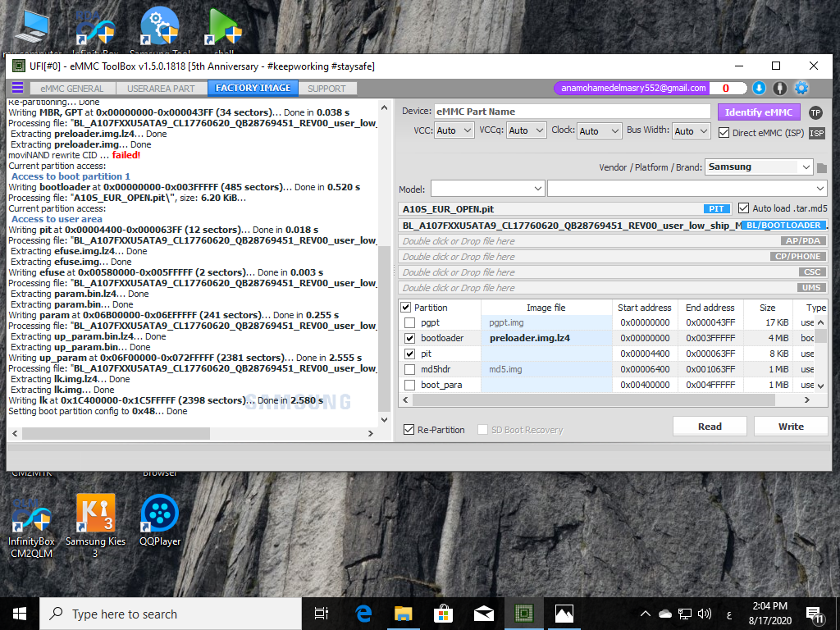840x630 pixels.
Task: Click the Write button
Action: pos(791,427)
